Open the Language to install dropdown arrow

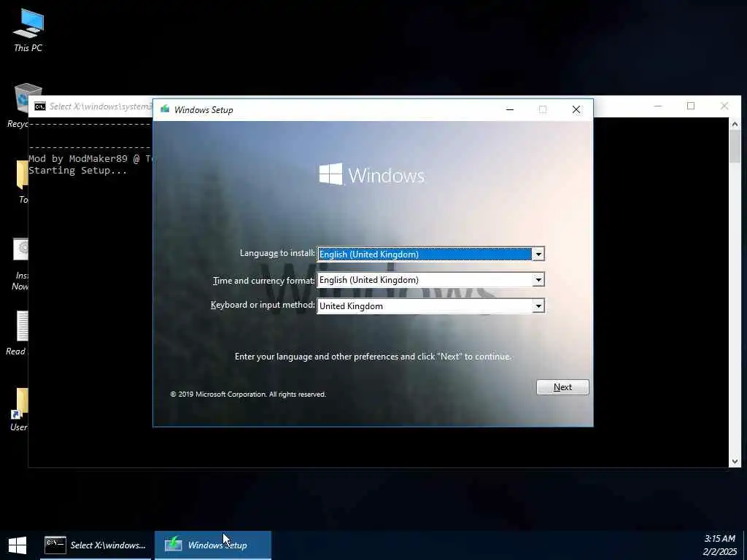[x=538, y=254]
